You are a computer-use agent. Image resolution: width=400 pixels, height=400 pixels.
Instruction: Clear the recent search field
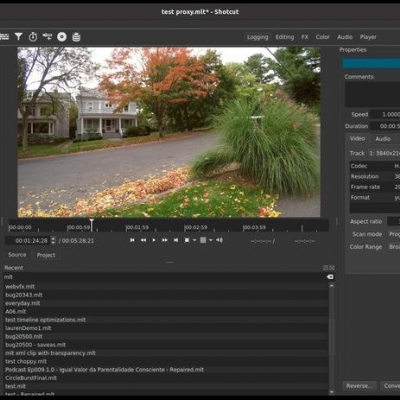coord(330,277)
